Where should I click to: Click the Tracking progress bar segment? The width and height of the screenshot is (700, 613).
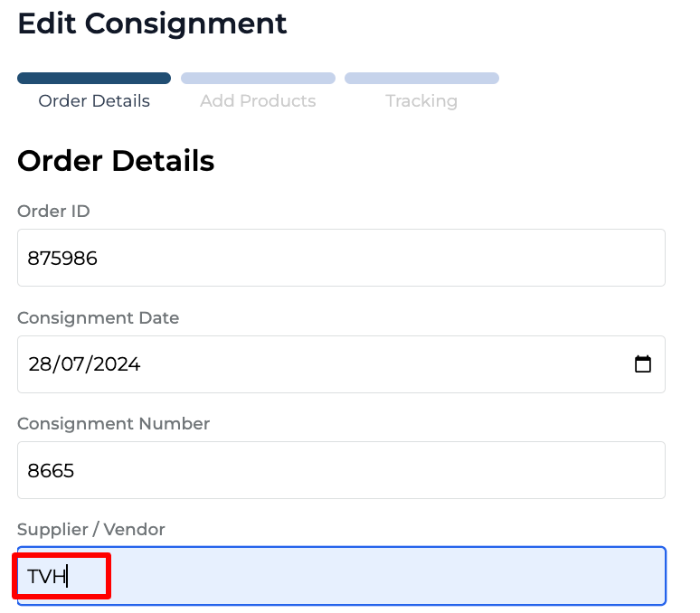tap(421, 79)
